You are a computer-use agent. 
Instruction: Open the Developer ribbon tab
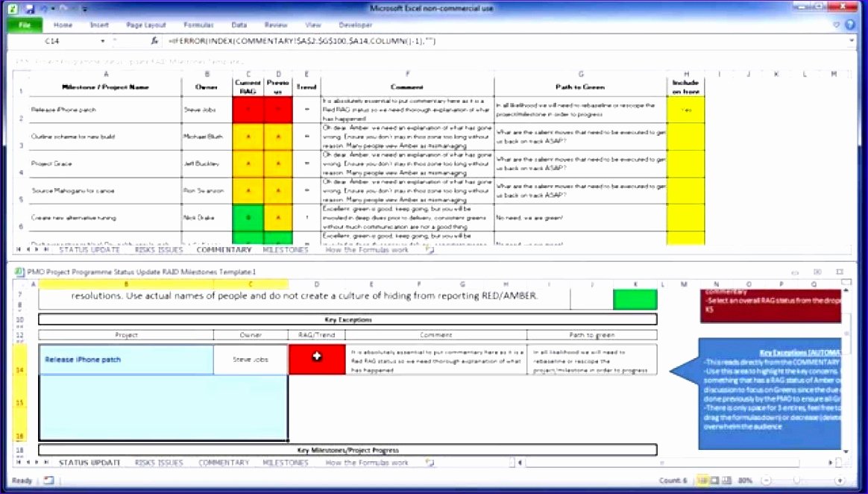[x=356, y=25]
